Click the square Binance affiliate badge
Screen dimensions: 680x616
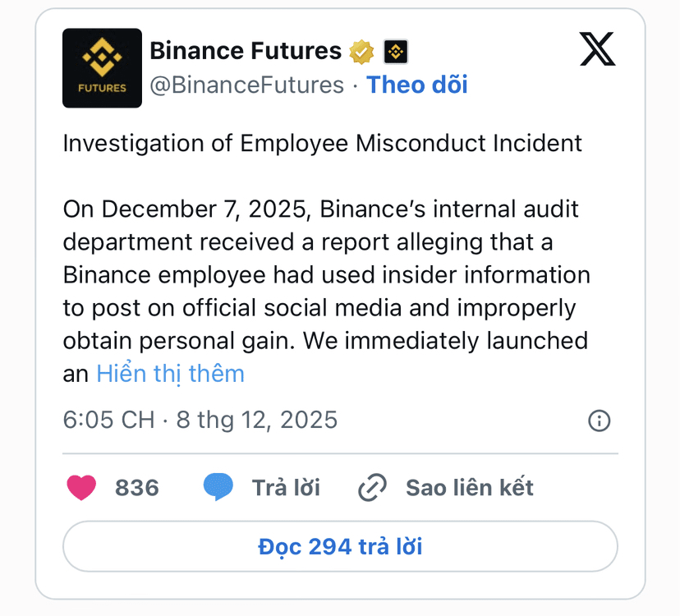tap(396, 52)
